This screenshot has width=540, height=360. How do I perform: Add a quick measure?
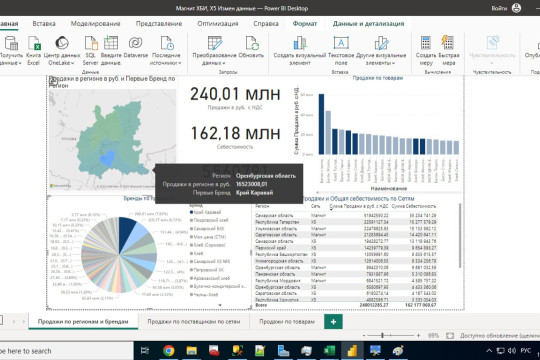pyautogui.click(x=448, y=50)
